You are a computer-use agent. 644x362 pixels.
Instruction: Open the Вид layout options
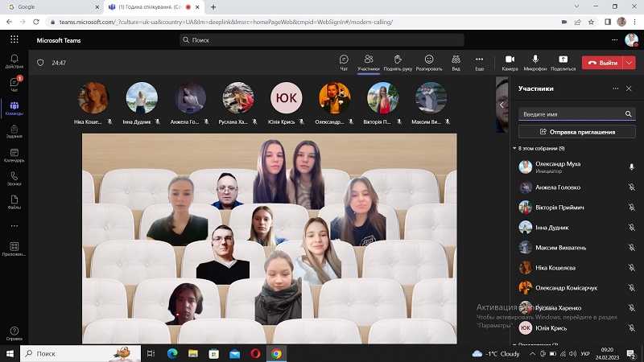click(x=456, y=62)
